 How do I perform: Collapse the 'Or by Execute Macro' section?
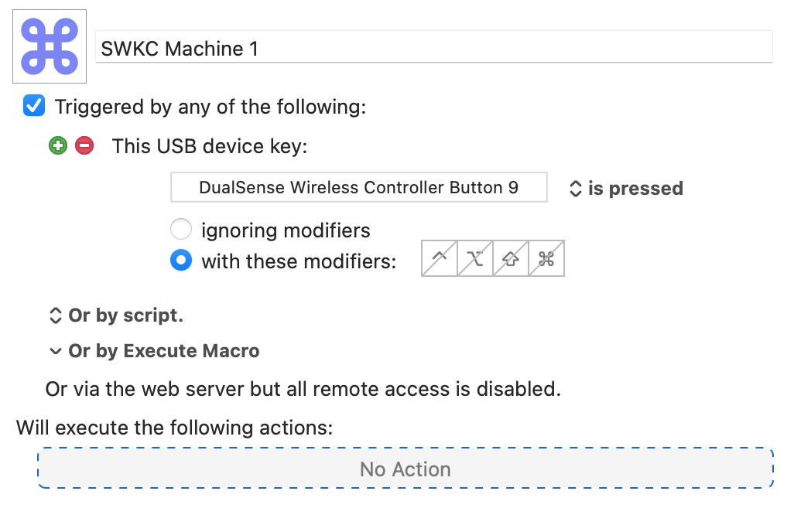pyautogui.click(x=153, y=351)
